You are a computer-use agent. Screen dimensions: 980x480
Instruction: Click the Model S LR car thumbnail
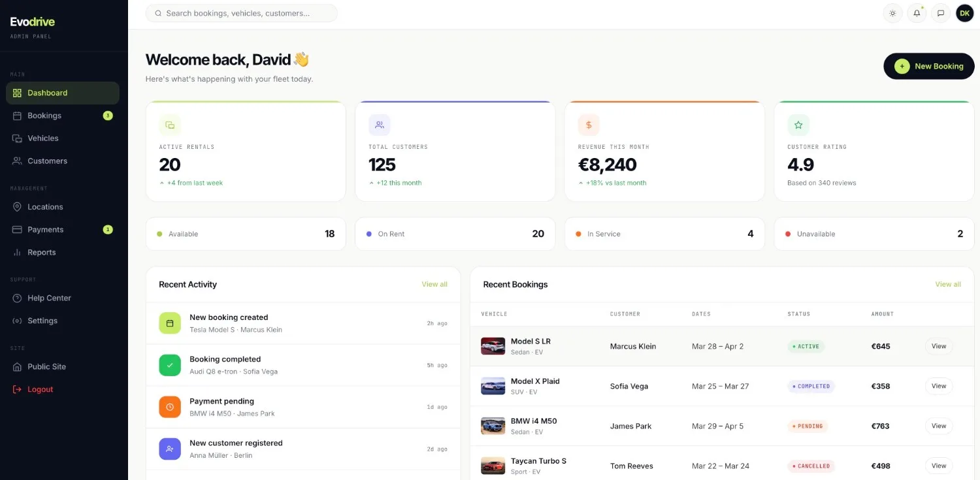tap(493, 346)
